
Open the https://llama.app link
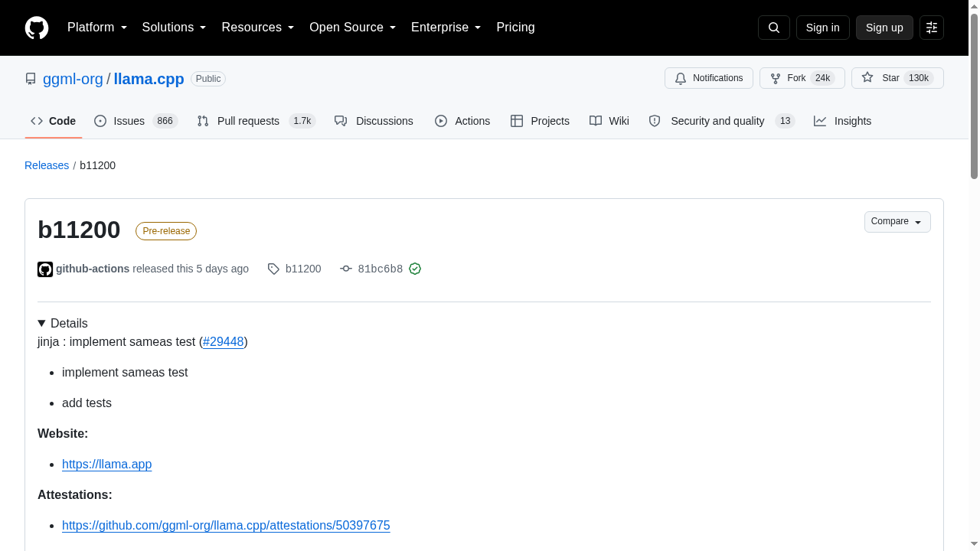(x=107, y=465)
